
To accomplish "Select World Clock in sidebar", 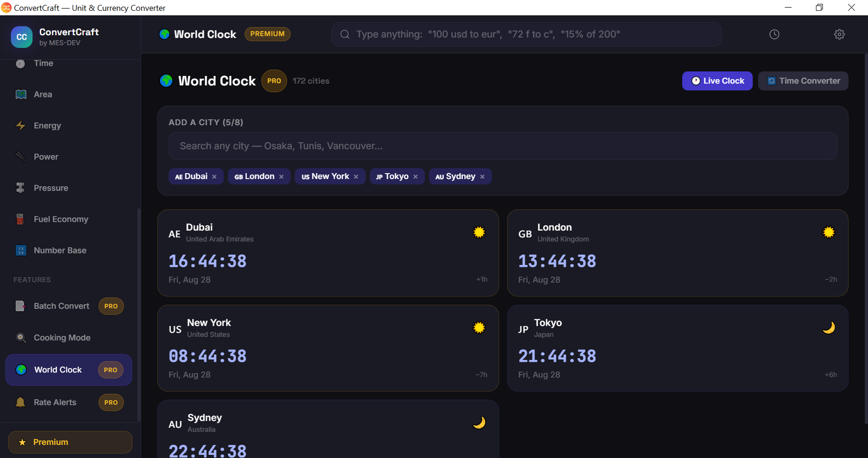I will click(x=68, y=370).
